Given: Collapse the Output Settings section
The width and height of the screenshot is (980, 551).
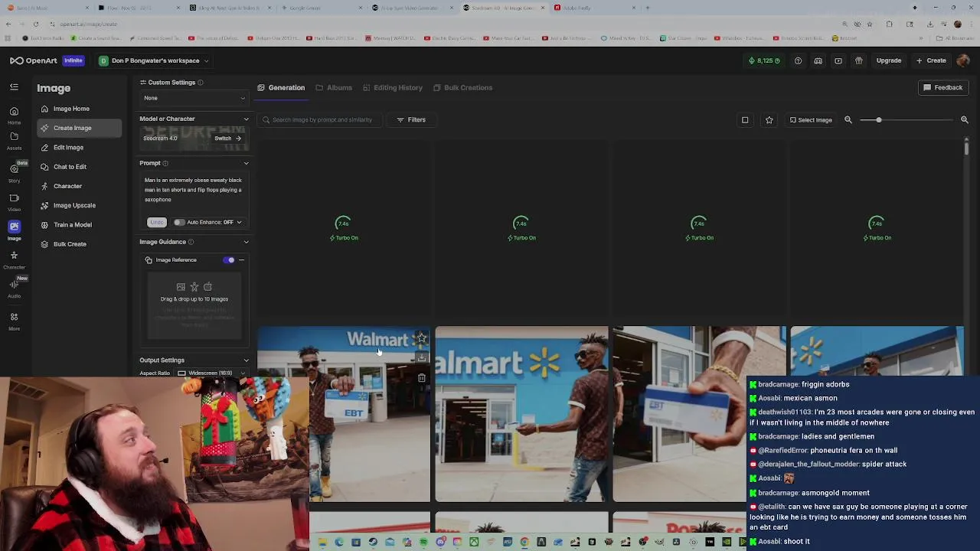Looking at the screenshot, I should [x=246, y=360].
